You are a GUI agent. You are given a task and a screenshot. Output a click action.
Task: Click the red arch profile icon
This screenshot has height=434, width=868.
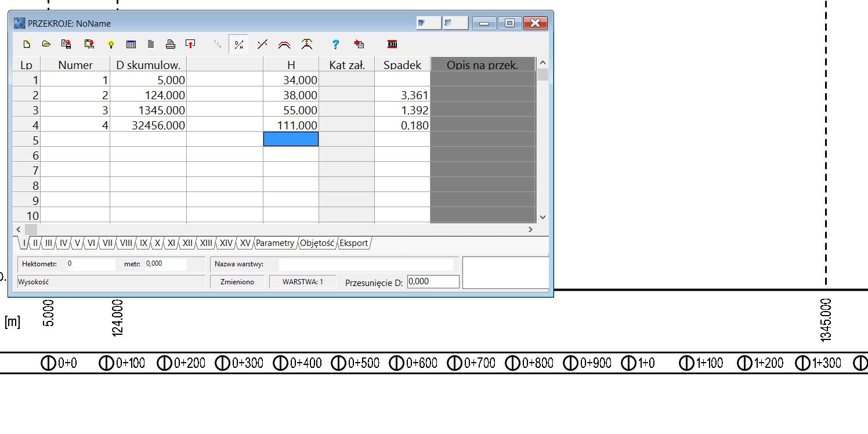(x=284, y=44)
